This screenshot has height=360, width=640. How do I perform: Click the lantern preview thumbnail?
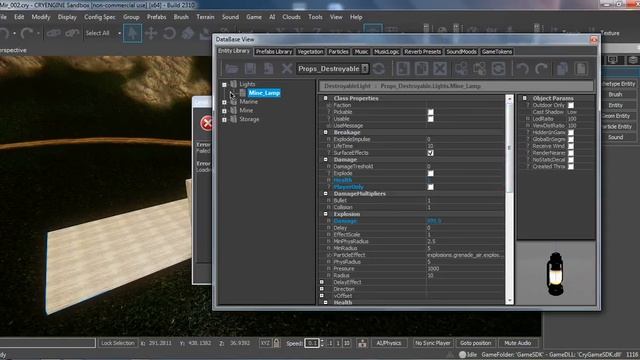coord(556,273)
